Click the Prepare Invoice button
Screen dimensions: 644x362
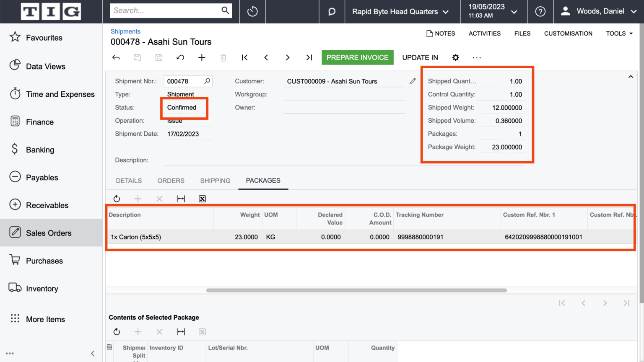coord(357,57)
